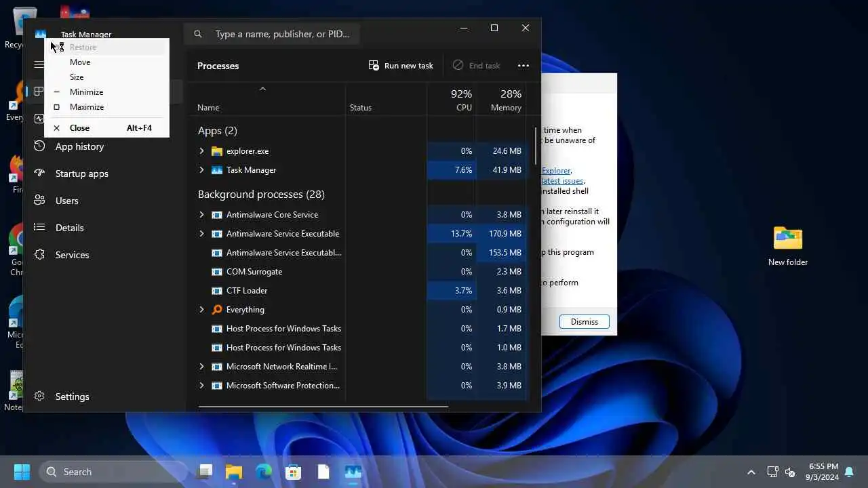This screenshot has width=868, height=488.
Task: Choose Close Alt+F4 in the window menu
Action: [x=106, y=128]
